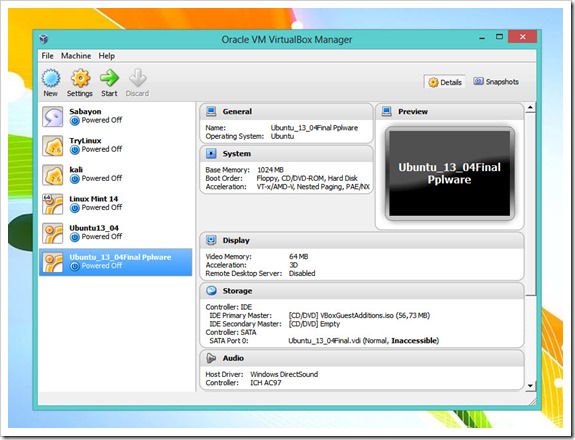
Task: Click the Display section icon
Action: (211, 241)
